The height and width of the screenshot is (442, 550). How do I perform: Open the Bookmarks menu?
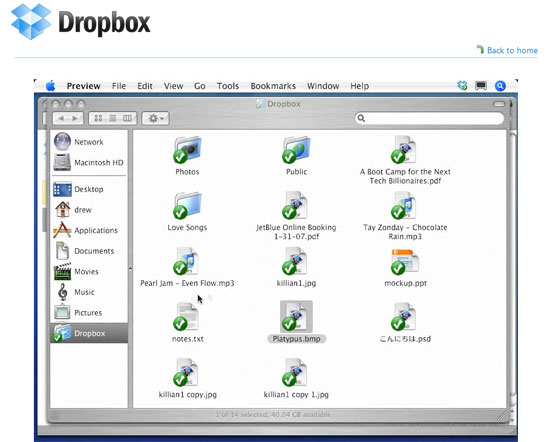pos(273,86)
